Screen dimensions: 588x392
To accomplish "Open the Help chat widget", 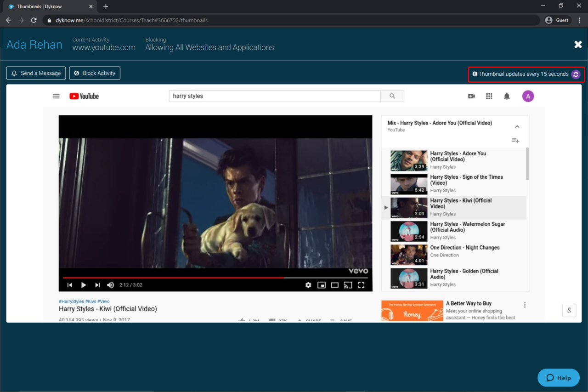I will (x=559, y=378).
